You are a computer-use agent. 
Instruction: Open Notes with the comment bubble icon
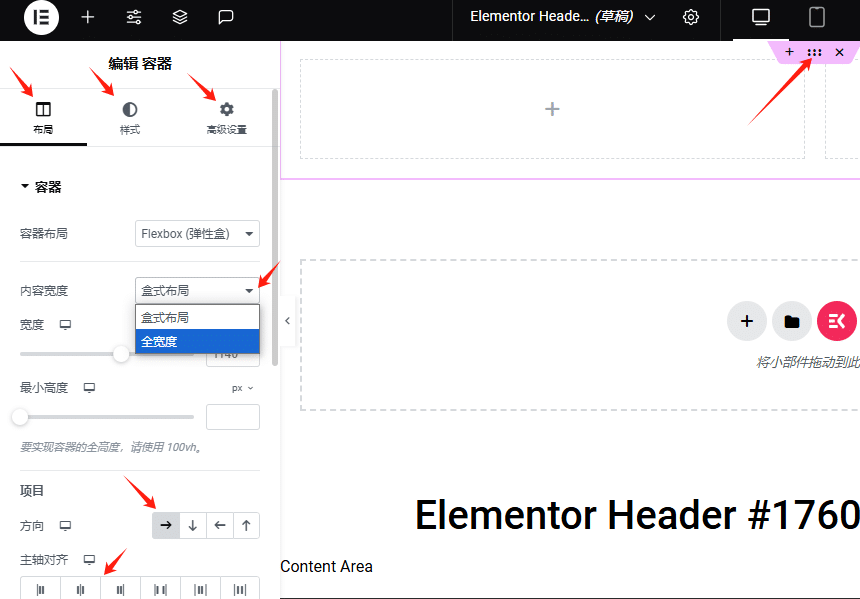pyautogui.click(x=225, y=17)
